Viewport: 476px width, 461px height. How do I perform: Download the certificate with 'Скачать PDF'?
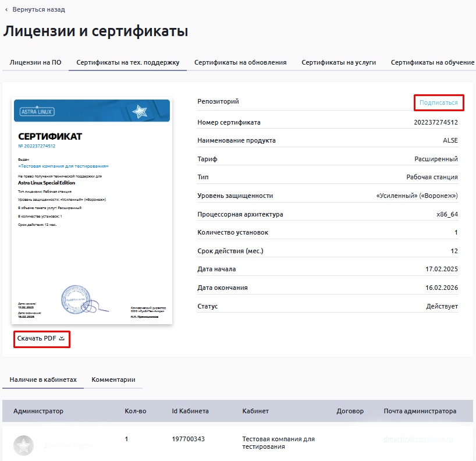[x=41, y=338]
